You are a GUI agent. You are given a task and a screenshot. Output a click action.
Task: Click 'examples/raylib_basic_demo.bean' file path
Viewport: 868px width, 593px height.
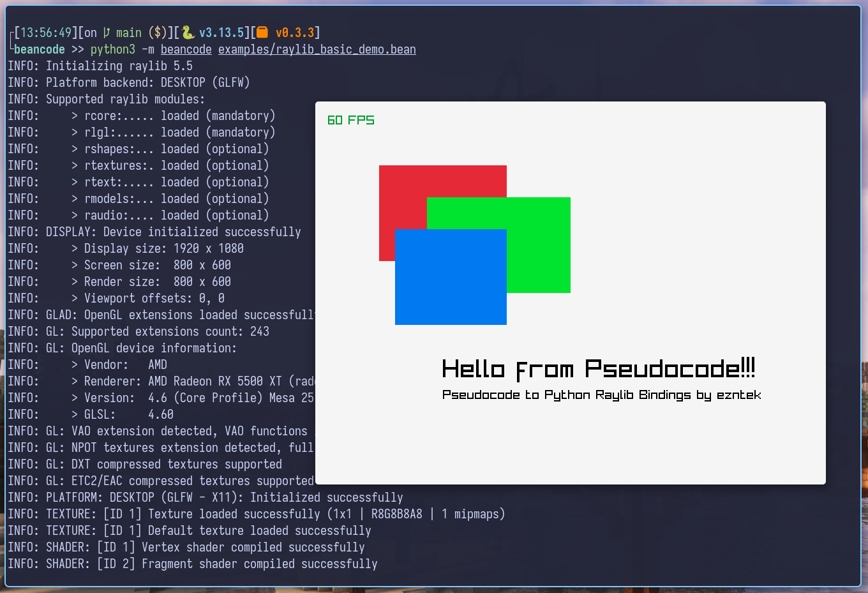[317, 49]
